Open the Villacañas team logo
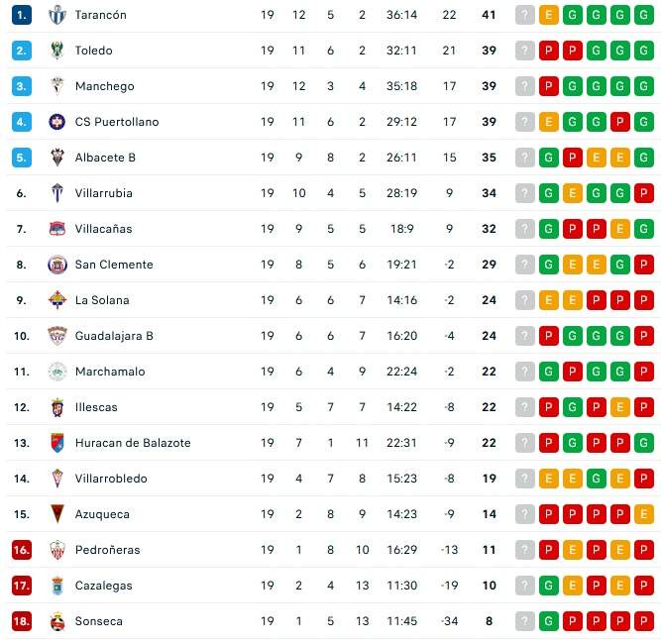Viewport: 661px width, 644px height. click(57, 229)
